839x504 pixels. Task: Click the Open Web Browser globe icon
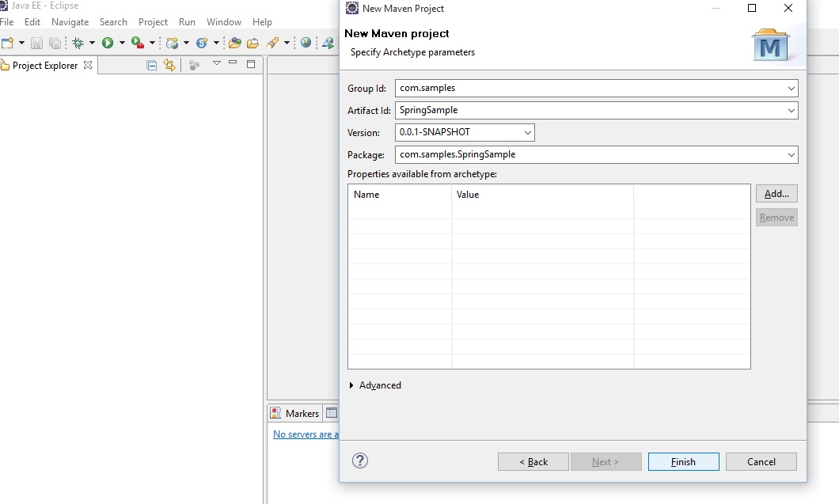[306, 43]
